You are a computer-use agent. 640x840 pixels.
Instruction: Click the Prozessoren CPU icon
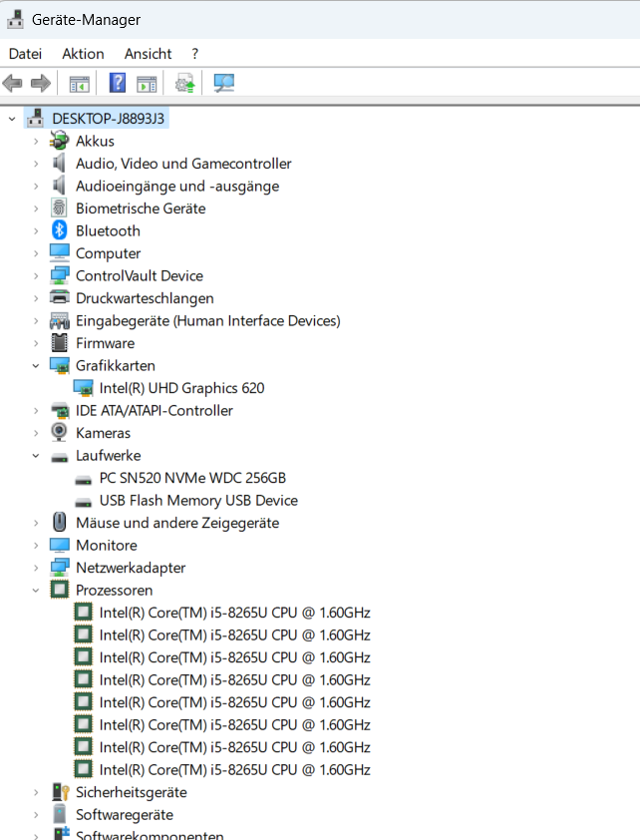(x=60, y=590)
